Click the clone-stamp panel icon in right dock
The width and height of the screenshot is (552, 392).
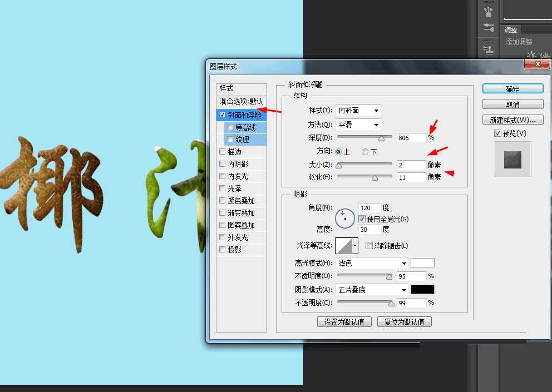point(489,49)
